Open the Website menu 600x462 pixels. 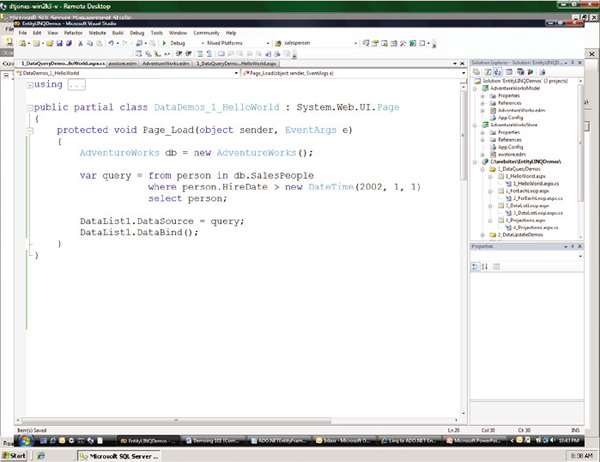click(97, 33)
